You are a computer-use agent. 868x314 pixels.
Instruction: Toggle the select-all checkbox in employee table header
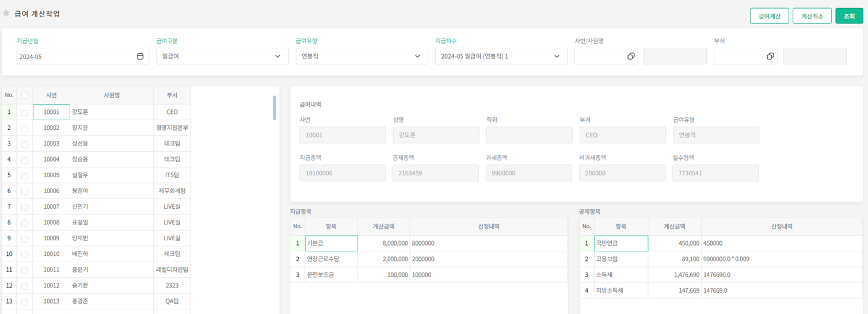click(x=24, y=95)
